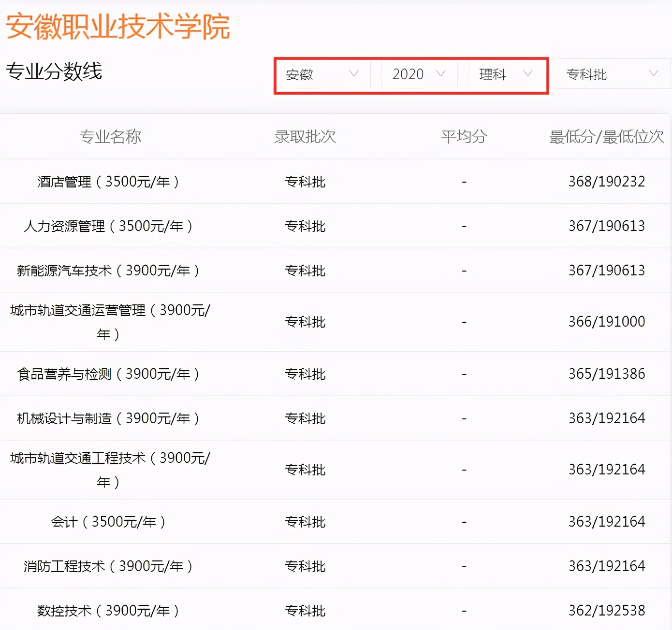The width and height of the screenshot is (672, 630).
Task: Open the 安徽 province dropdown
Action: pyautogui.click(x=321, y=74)
